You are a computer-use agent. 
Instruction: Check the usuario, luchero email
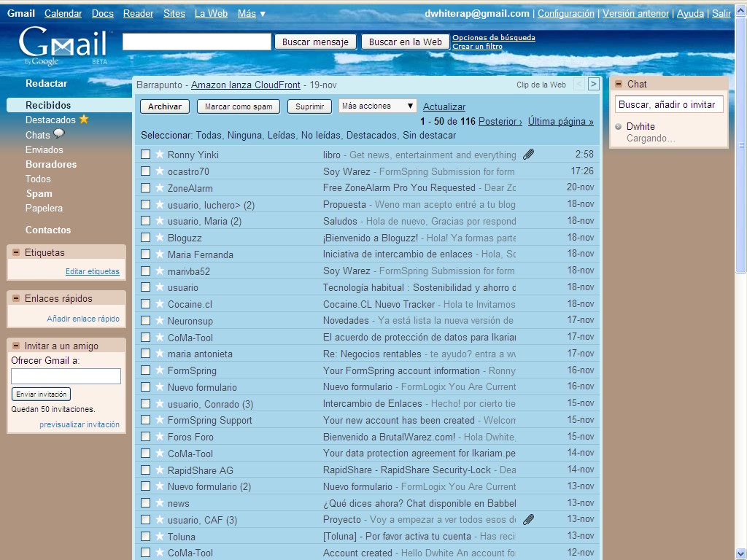[146, 204]
